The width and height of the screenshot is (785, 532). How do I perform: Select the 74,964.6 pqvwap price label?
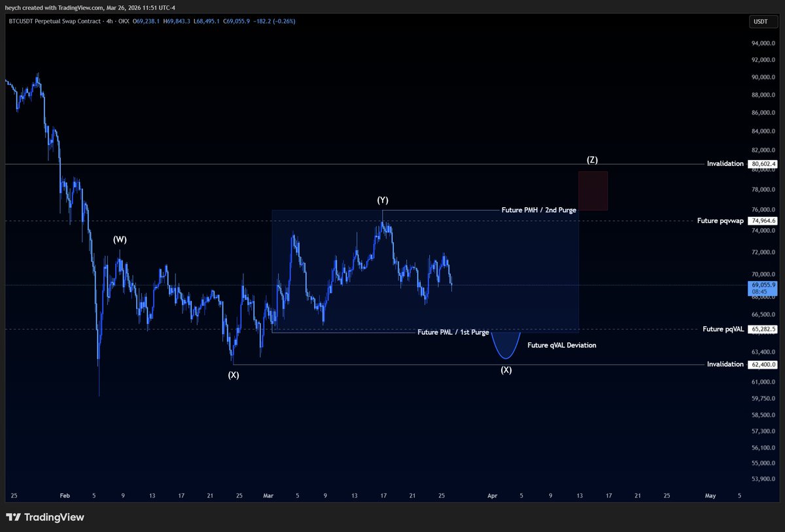tap(763, 221)
